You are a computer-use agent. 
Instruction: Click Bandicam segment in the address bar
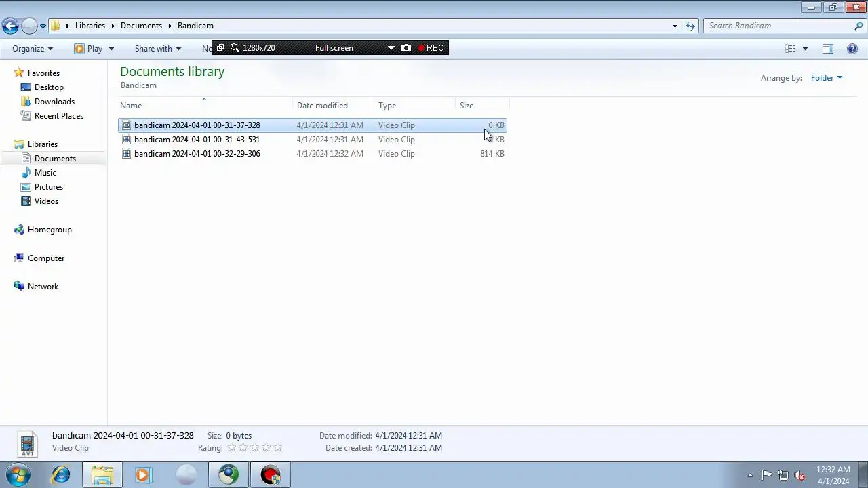[x=195, y=26]
